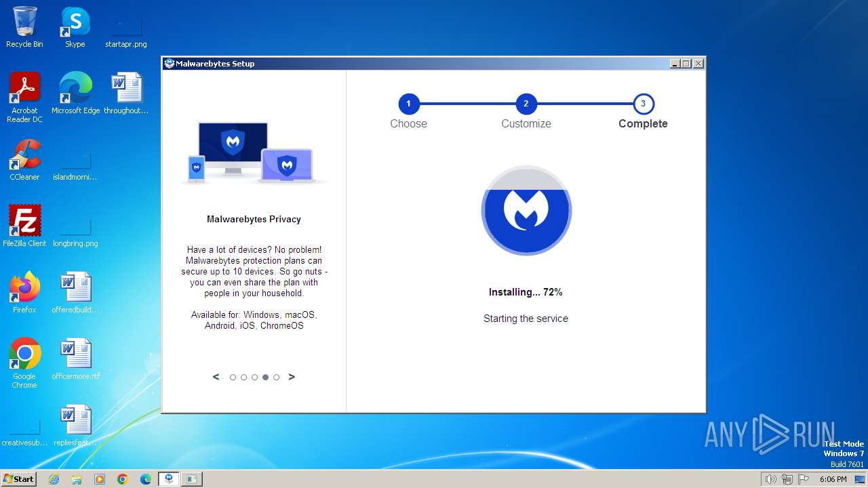This screenshot has width=868, height=488.
Task: Open the clock showing 6:06 PM
Action: 833,479
